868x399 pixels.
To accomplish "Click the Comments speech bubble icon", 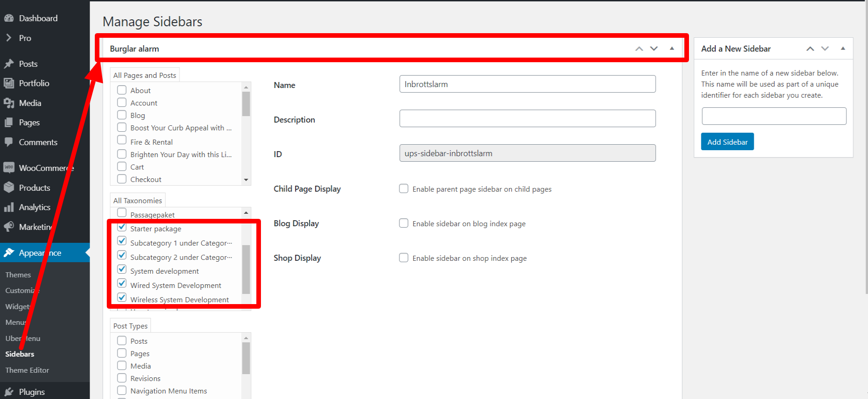I will tap(9, 142).
